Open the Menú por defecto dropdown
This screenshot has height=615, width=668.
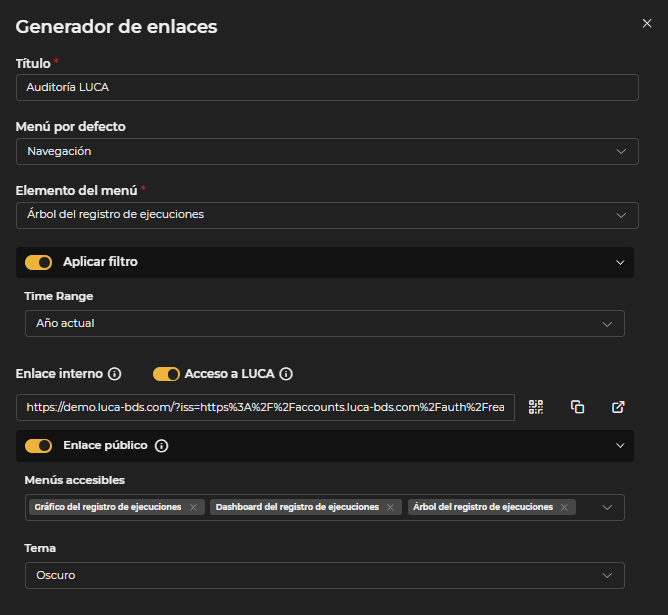327,151
